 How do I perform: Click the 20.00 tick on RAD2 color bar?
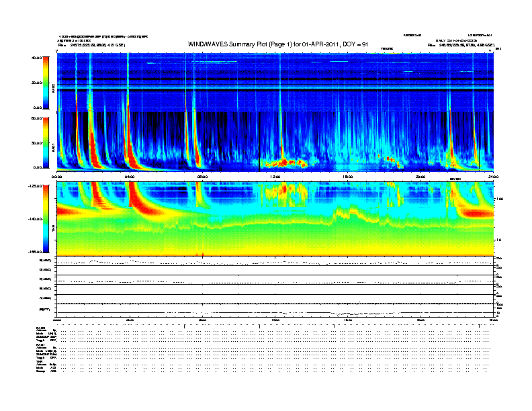pos(36,83)
